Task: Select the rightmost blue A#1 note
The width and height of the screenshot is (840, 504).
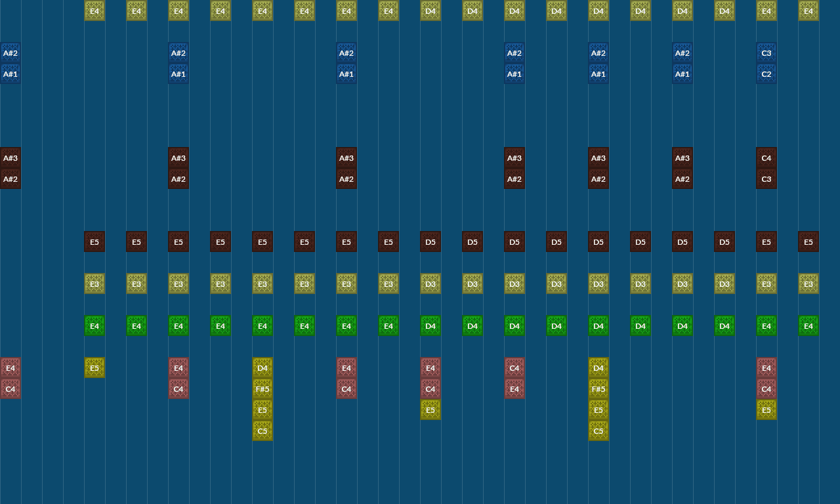Action: tap(682, 74)
